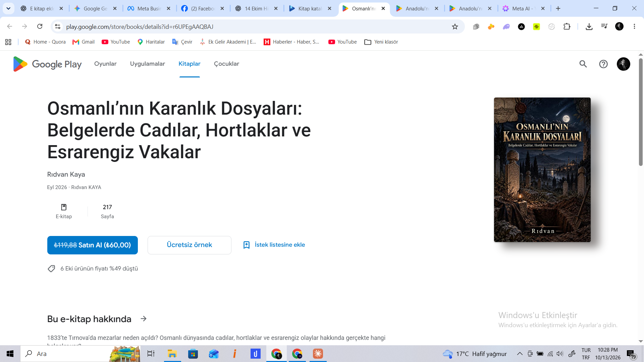
Task: Open the Gmail bookmark
Action: coord(84,42)
